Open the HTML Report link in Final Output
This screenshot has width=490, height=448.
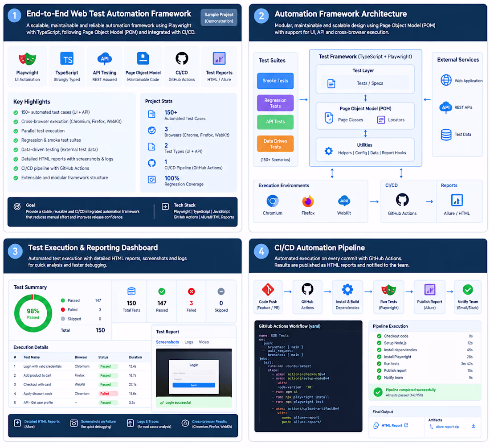[x=391, y=426]
